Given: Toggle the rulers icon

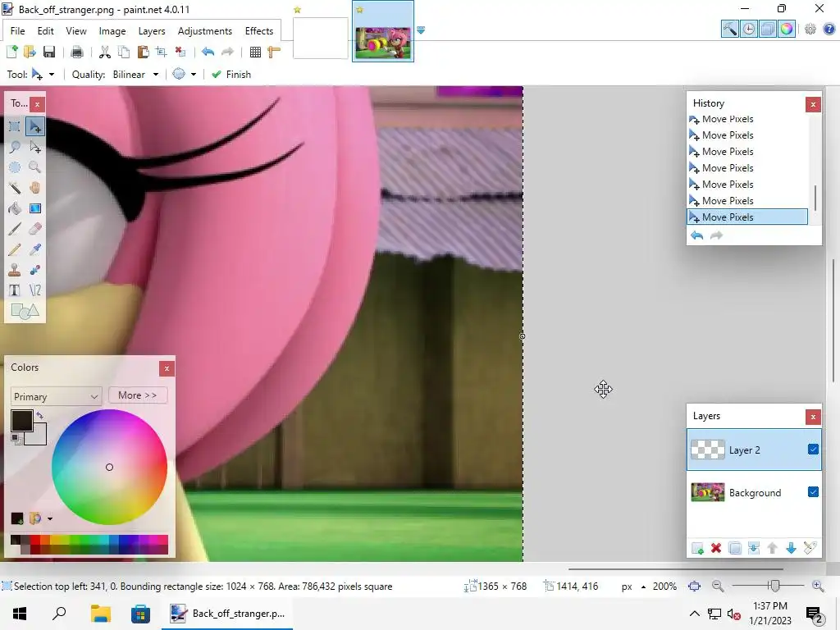Looking at the screenshot, I should pyautogui.click(x=274, y=52).
